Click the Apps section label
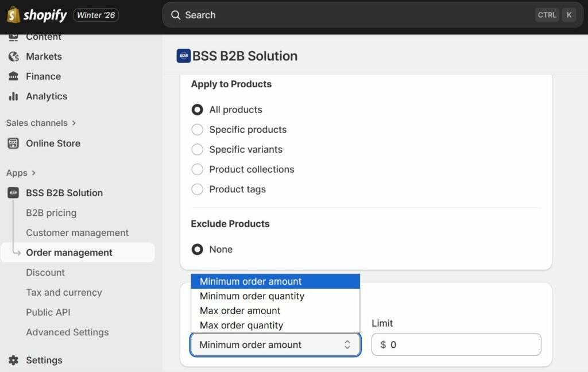Screen dimensions: 588x372 [17, 173]
